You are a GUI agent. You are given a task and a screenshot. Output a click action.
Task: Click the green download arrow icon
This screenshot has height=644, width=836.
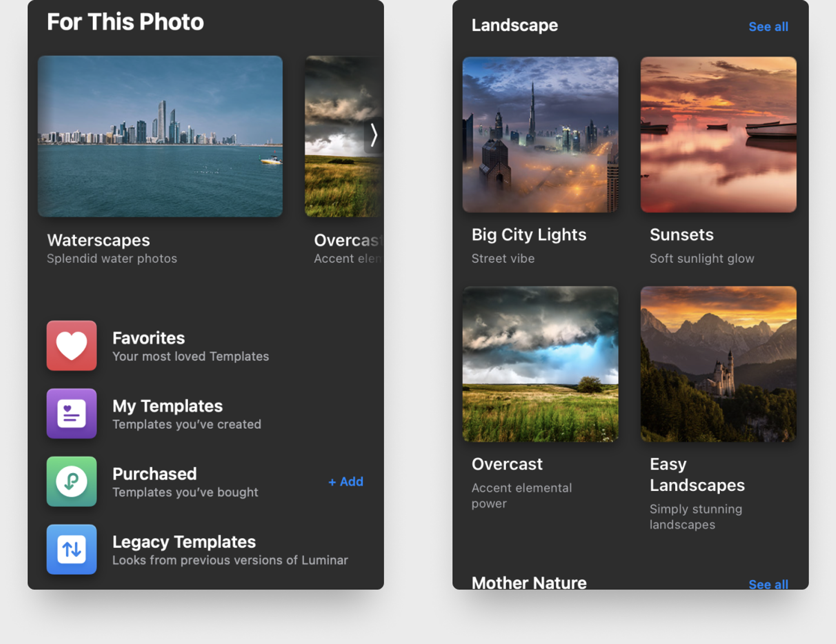pos(71,481)
